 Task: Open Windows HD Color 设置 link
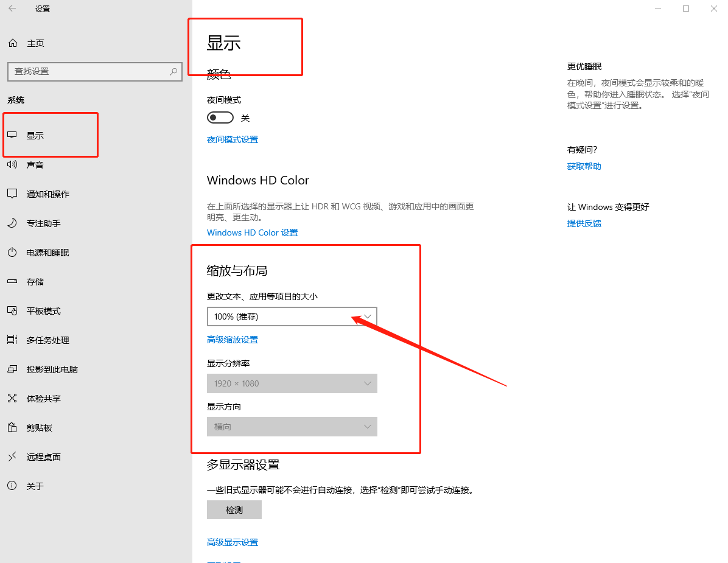253,233
